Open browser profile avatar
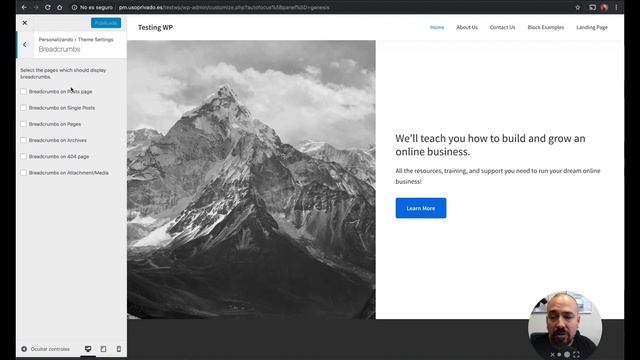The image size is (640, 360). (x=604, y=7)
